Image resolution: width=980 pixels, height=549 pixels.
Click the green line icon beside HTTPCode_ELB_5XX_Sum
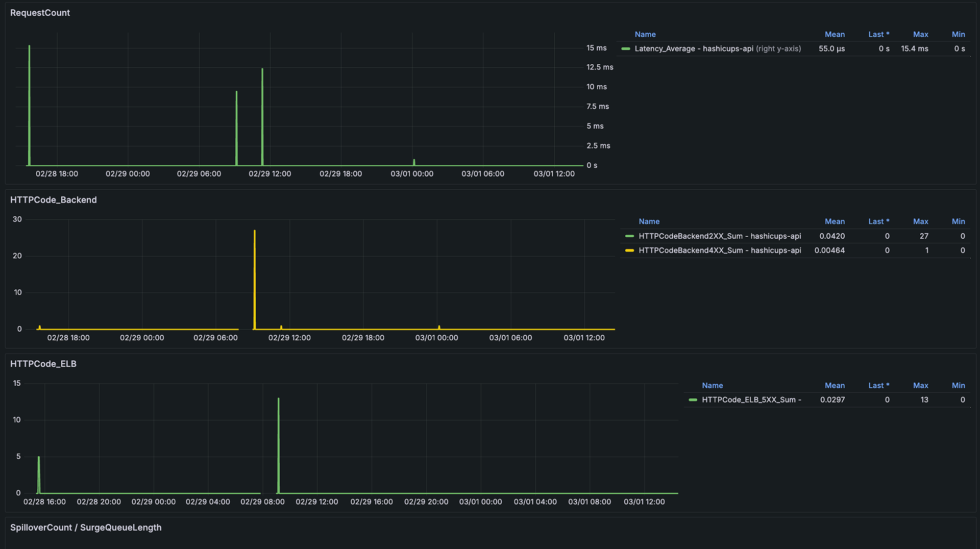(x=693, y=400)
